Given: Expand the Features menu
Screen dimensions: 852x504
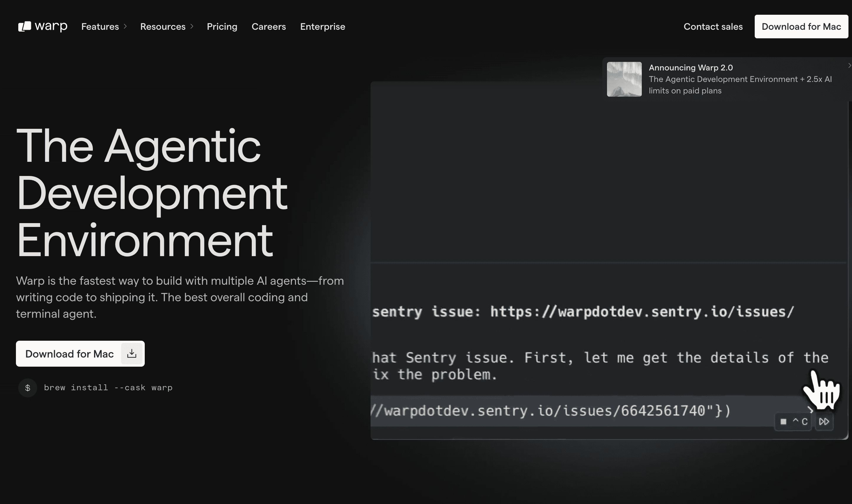Looking at the screenshot, I should point(104,27).
